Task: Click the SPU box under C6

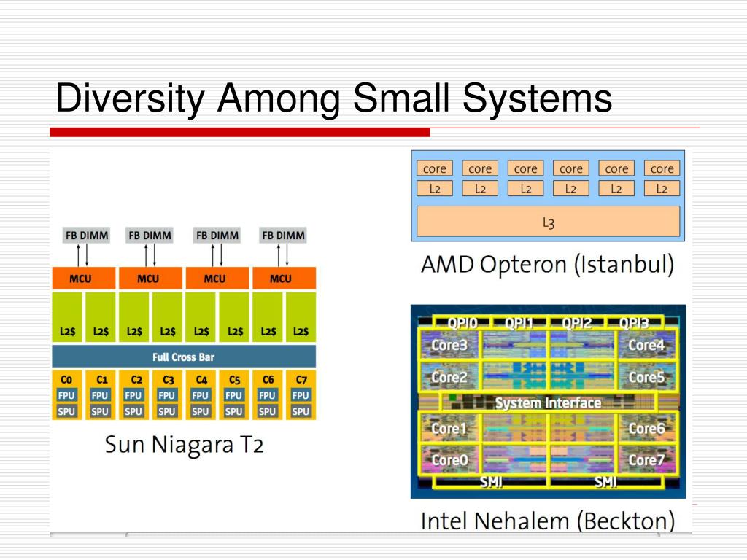Action: click(x=267, y=411)
